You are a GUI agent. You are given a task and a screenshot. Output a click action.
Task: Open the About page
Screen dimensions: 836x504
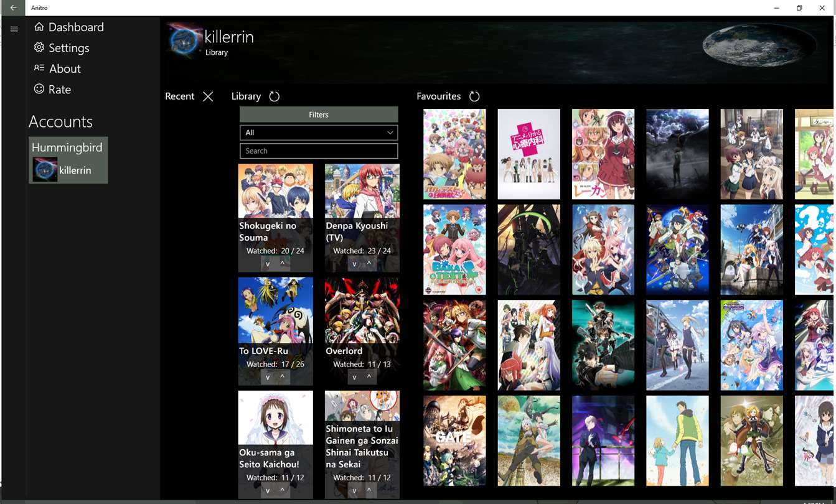pos(57,68)
